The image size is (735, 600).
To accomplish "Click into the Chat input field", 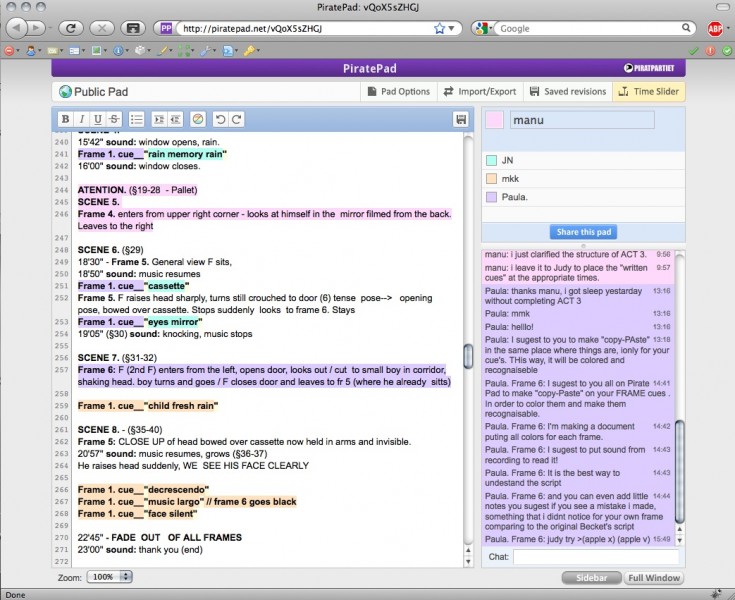I will point(596,556).
